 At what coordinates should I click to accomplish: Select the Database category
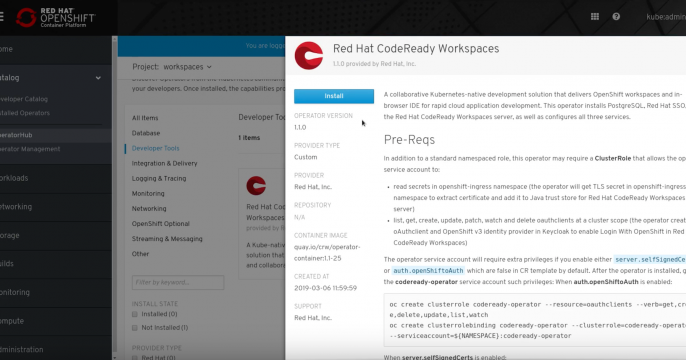(146, 133)
